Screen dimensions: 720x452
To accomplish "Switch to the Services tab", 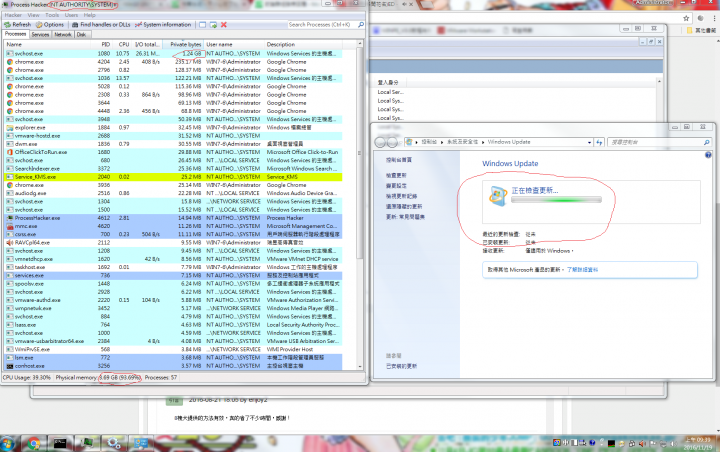I will [x=40, y=34].
